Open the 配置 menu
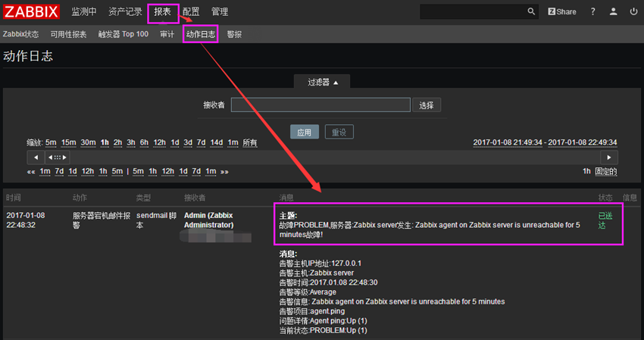The image size is (644, 340). pyautogui.click(x=191, y=12)
